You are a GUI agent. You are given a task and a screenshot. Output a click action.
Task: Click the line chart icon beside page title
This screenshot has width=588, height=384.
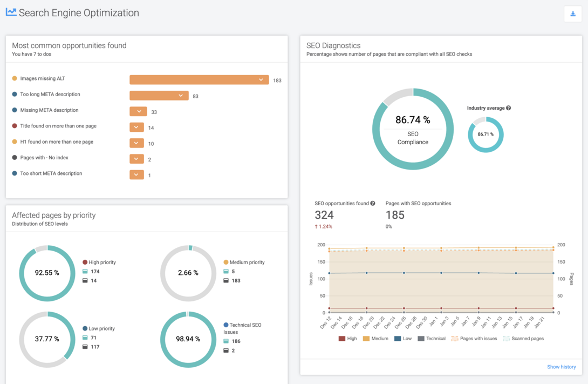tap(10, 12)
